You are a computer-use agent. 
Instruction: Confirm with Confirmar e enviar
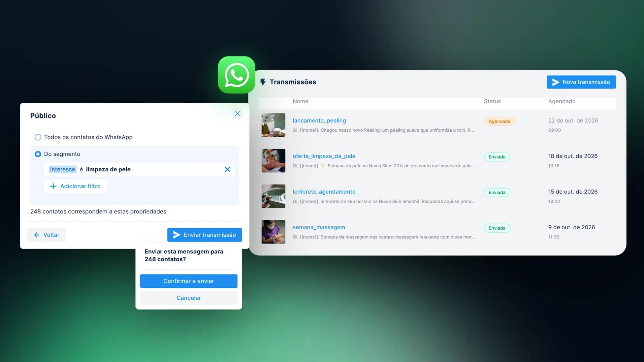tap(188, 281)
